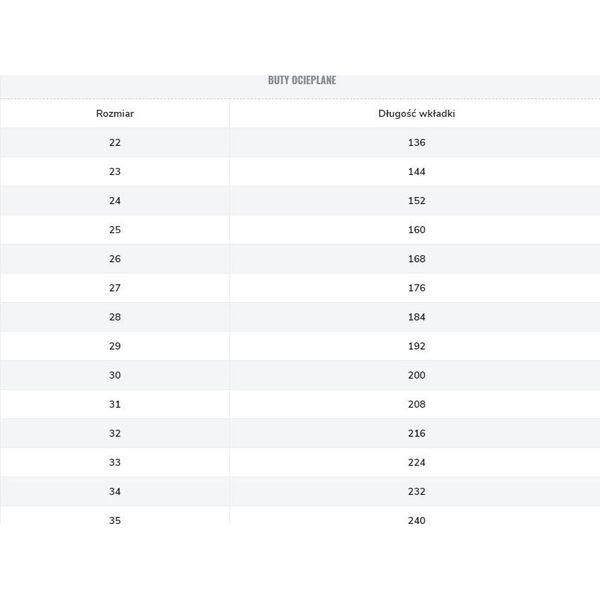Choose size 25 in the table

(115, 230)
